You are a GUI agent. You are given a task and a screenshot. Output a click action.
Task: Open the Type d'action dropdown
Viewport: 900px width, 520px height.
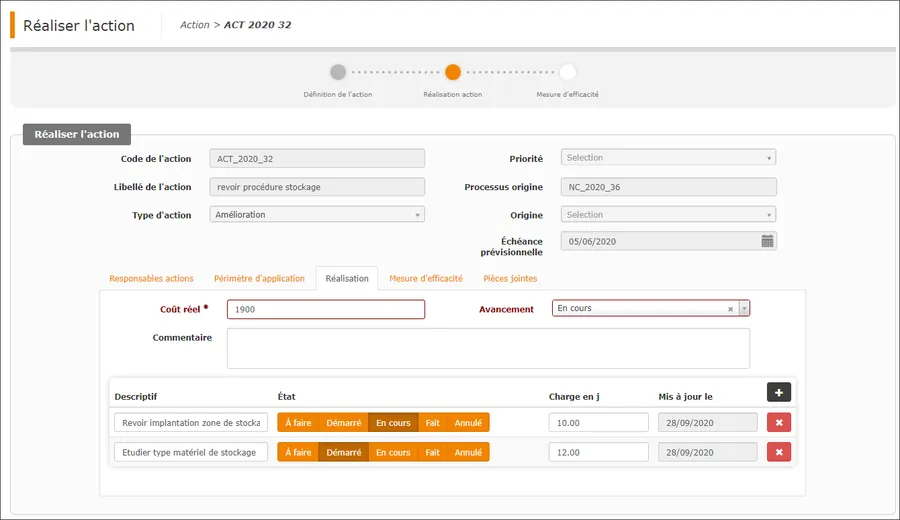[x=317, y=214]
